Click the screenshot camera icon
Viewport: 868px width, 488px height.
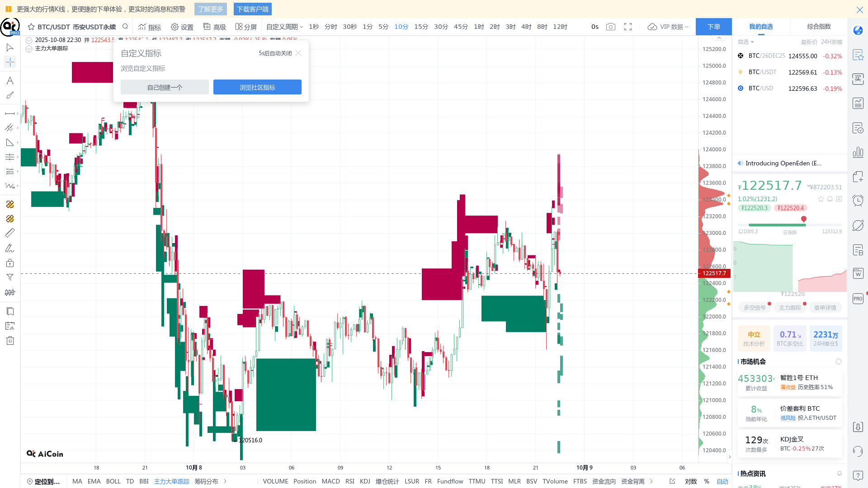click(610, 27)
